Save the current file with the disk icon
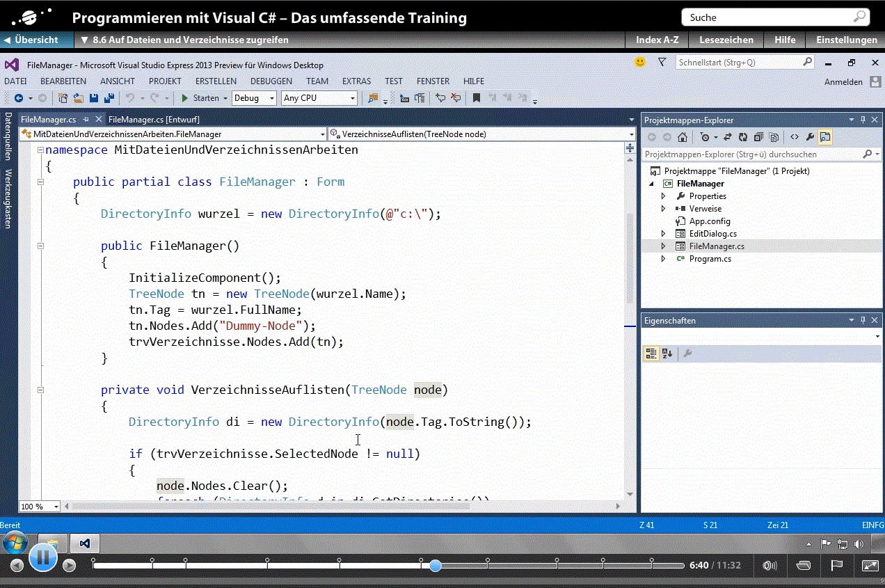Screen dimensions: 885x588 point(94,98)
